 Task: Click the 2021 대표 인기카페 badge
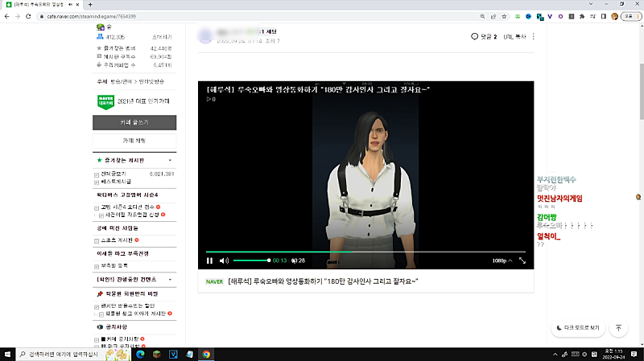pos(105,102)
